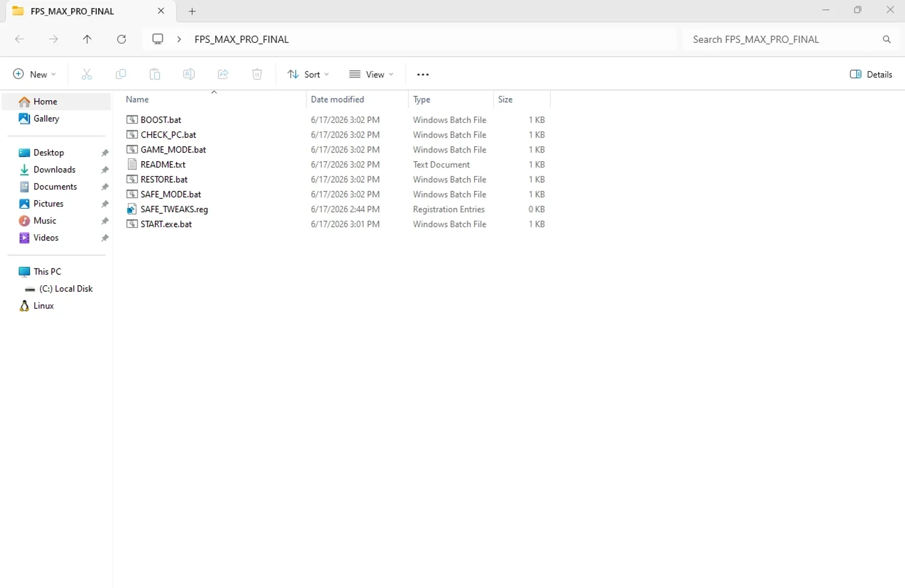Open the See more ellipsis menu
Viewport: 905px width, 588px height.
pyautogui.click(x=423, y=74)
